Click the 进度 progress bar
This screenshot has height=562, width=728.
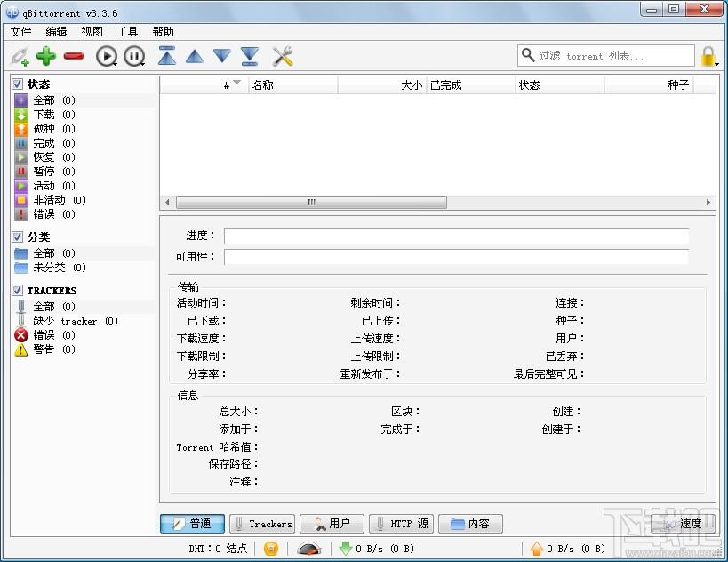(456, 236)
